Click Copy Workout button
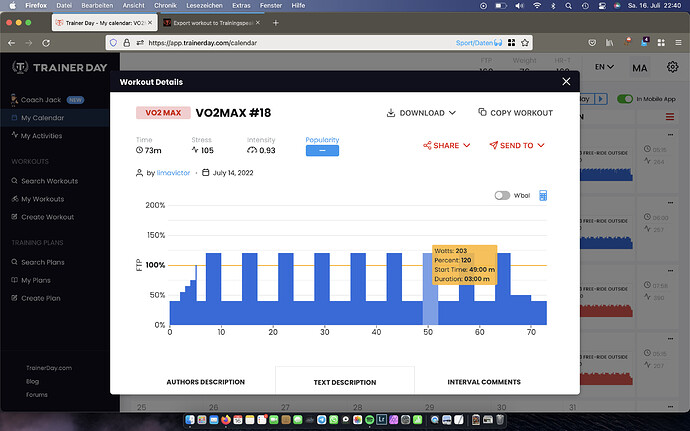The width and height of the screenshot is (690, 431). 515,113
